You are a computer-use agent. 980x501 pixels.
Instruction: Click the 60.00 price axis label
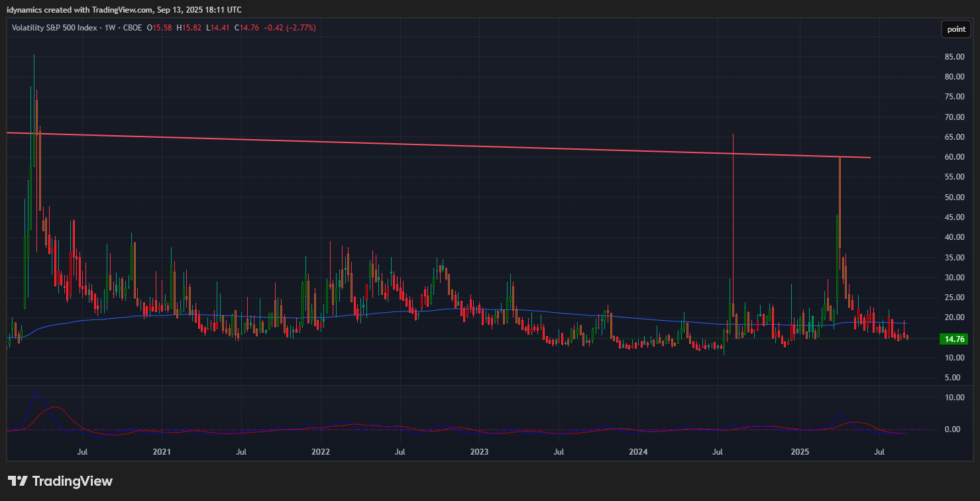point(953,157)
